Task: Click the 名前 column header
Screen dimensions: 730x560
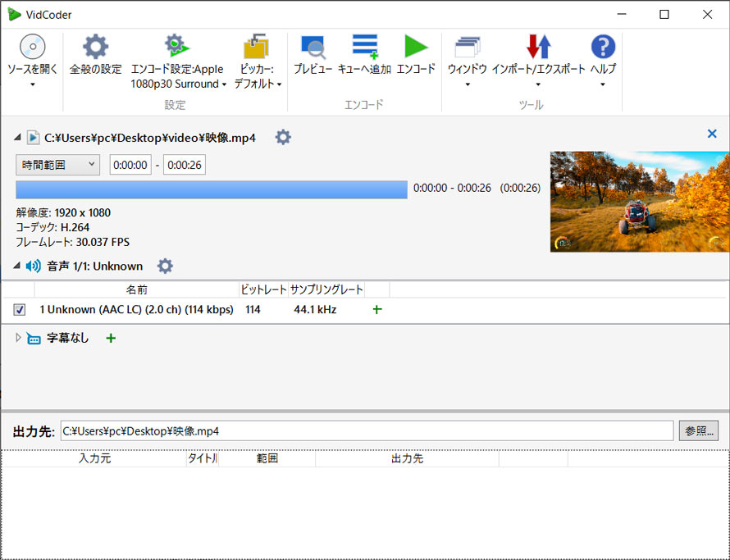Action: [137, 289]
